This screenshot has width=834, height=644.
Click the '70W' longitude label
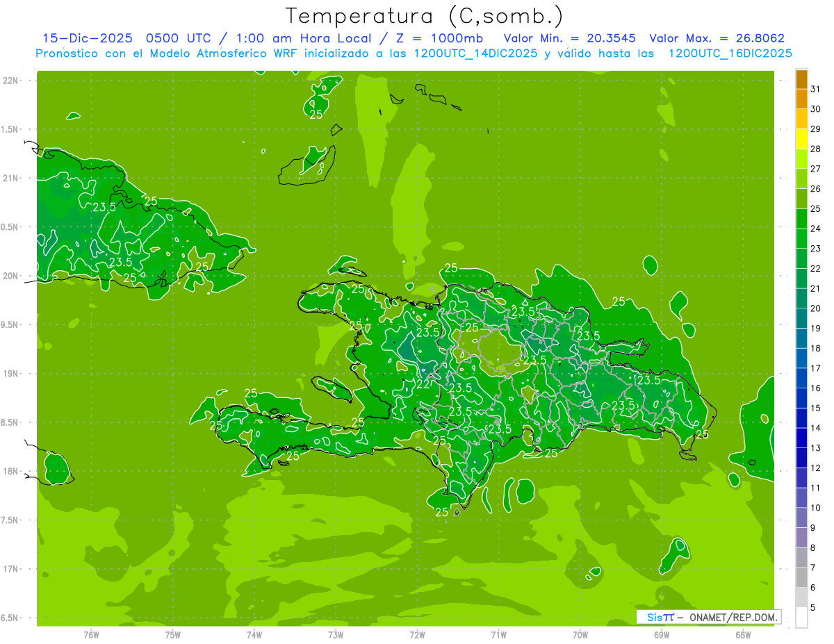[580, 635]
